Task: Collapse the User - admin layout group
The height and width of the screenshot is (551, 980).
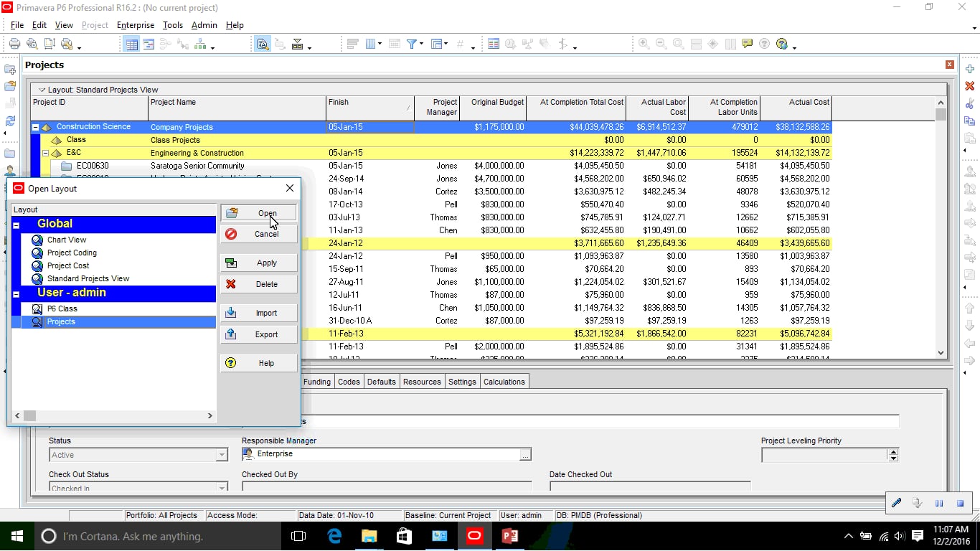Action: [x=17, y=294]
